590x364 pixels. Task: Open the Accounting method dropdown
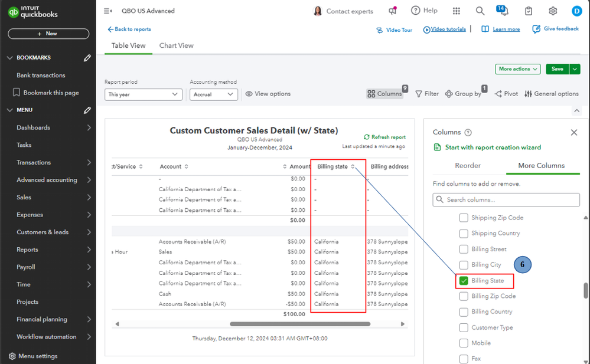(214, 94)
